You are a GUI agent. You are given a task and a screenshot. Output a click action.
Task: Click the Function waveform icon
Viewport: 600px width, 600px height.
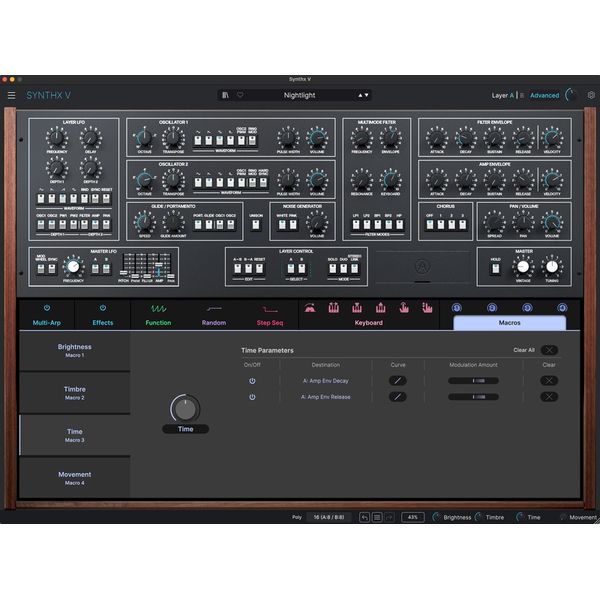tap(158, 308)
